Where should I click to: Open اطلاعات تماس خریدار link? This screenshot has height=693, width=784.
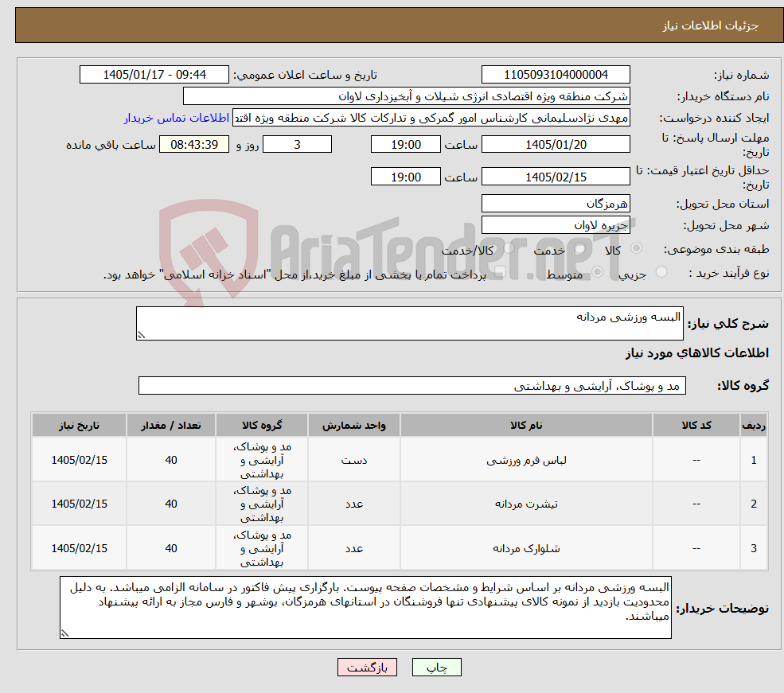(177, 118)
